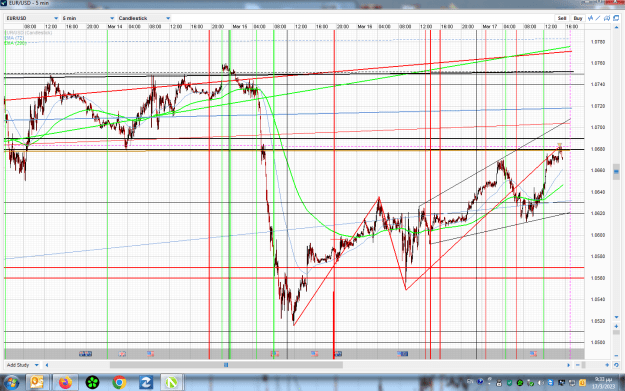Click the Windows Start button
The height and width of the screenshot is (391, 625).
click(x=11, y=383)
